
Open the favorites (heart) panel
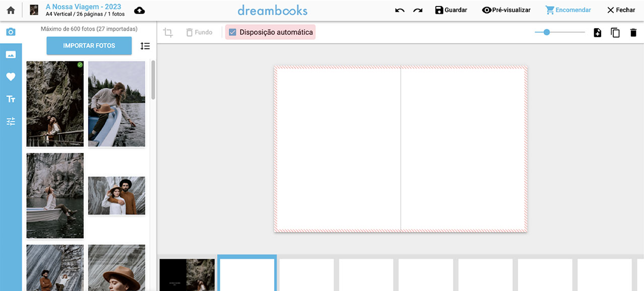11,77
